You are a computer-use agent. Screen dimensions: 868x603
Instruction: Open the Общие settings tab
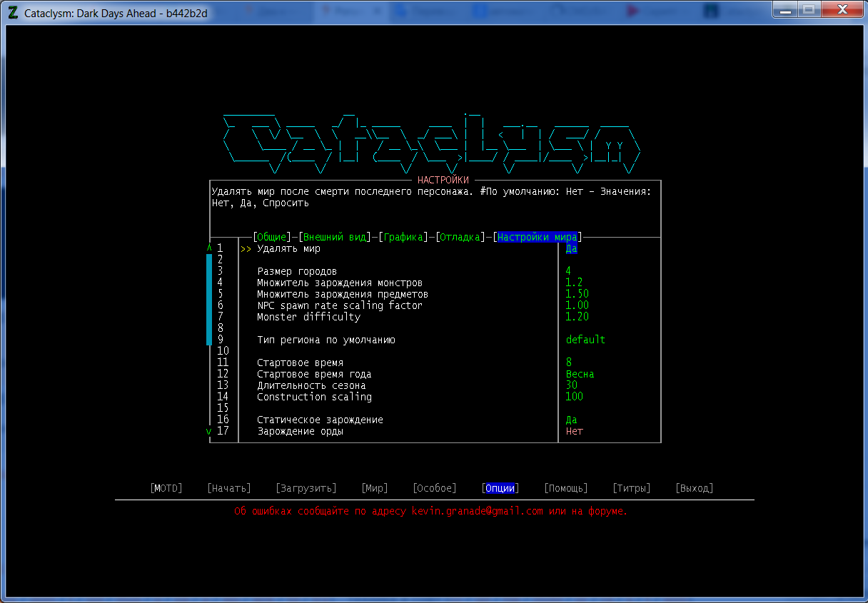point(271,237)
